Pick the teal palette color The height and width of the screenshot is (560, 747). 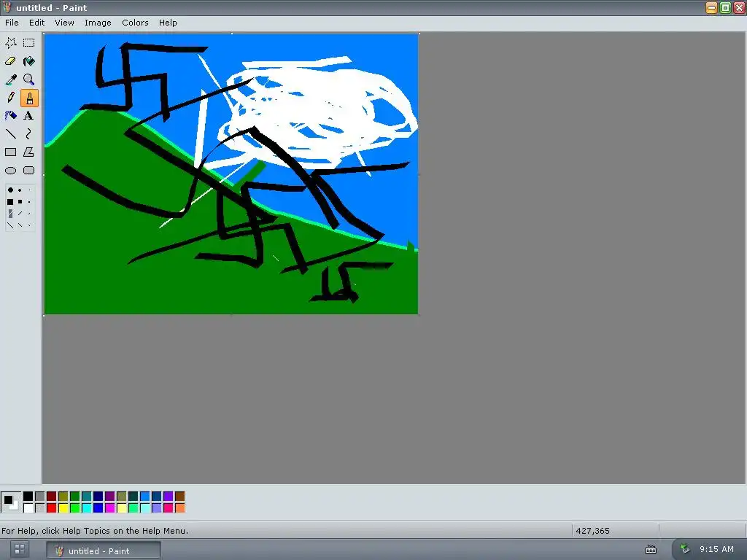click(x=86, y=496)
